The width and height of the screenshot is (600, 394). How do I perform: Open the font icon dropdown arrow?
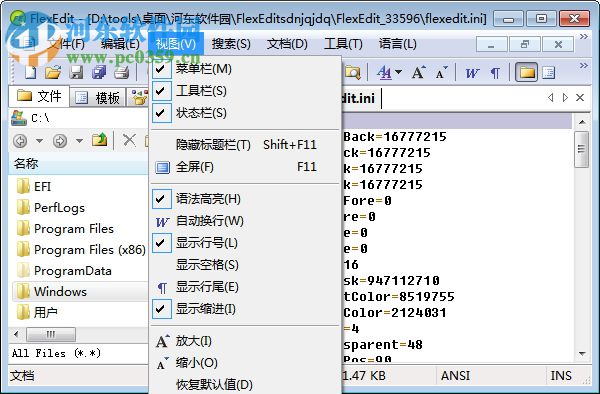(x=398, y=72)
